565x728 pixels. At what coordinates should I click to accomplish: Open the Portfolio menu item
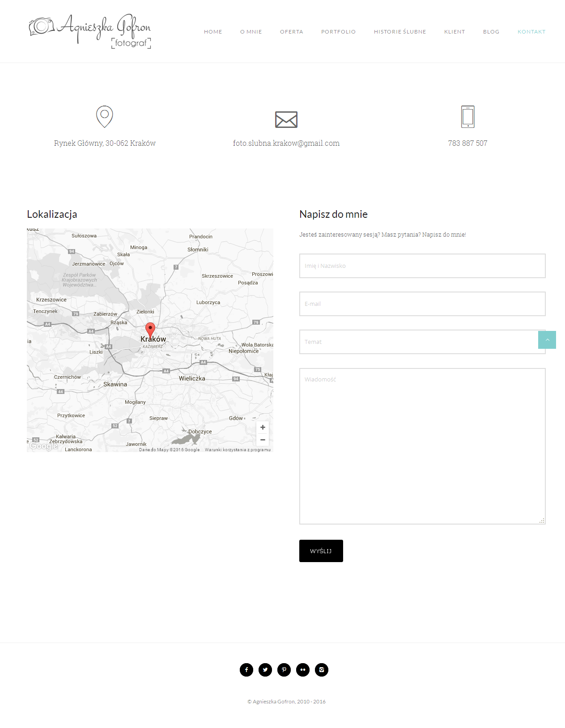point(338,32)
